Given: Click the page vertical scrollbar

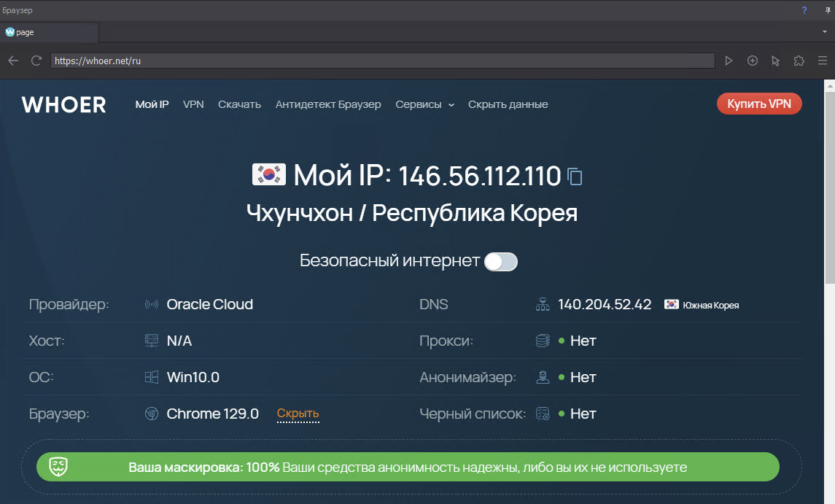Looking at the screenshot, I should pos(829,182).
